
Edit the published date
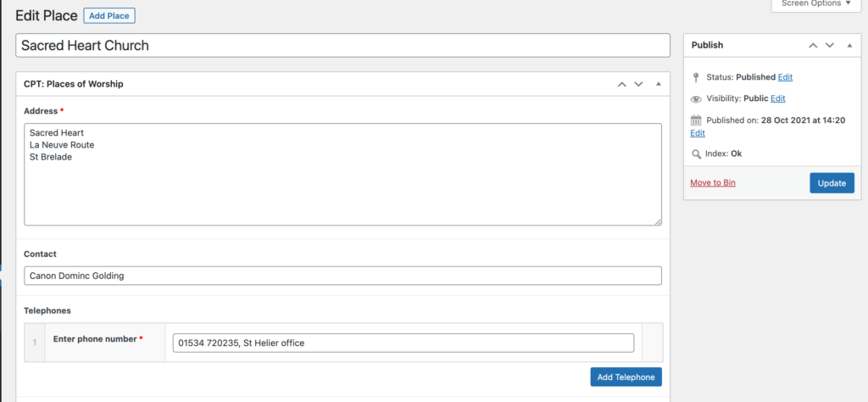coord(697,133)
